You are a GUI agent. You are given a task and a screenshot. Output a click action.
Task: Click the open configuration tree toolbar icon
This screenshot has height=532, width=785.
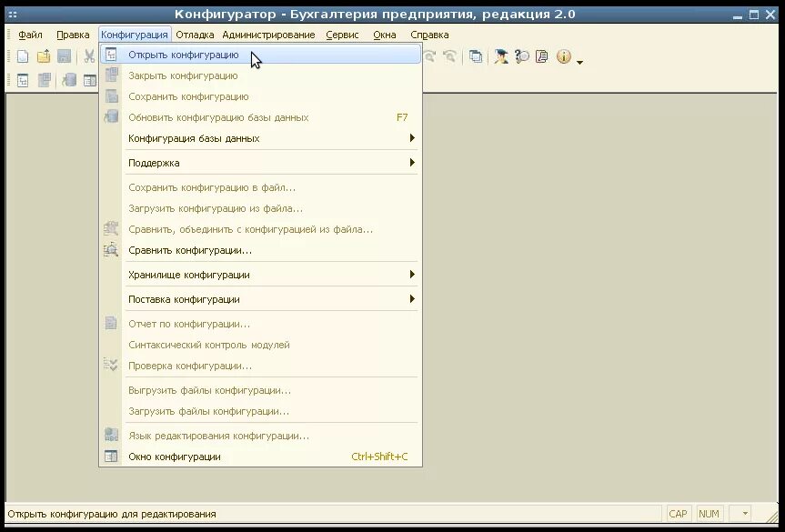(x=23, y=80)
